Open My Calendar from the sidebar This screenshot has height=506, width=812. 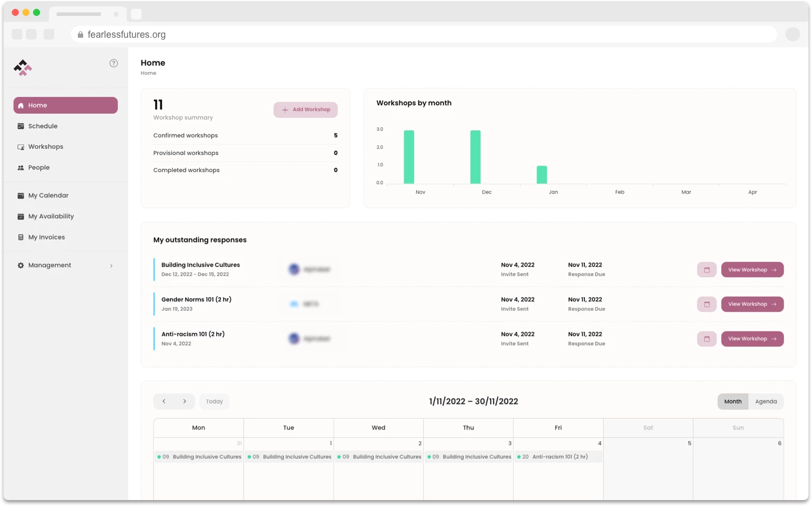coord(47,195)
